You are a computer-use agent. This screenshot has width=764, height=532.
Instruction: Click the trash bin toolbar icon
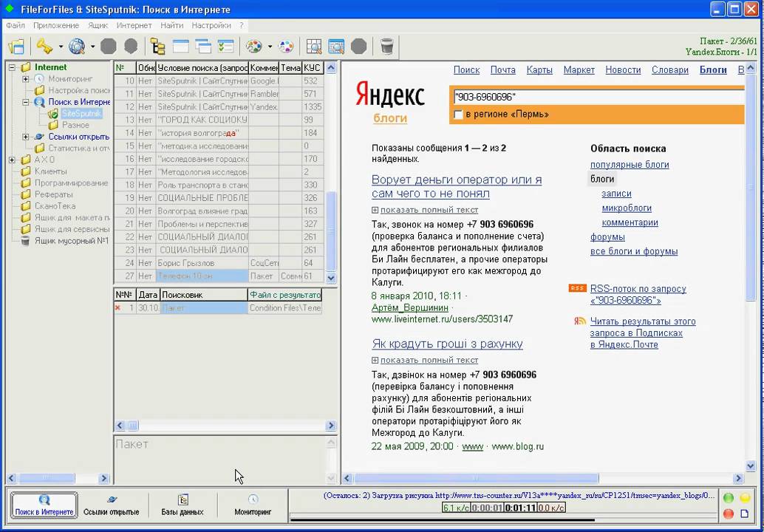point(387,47)
